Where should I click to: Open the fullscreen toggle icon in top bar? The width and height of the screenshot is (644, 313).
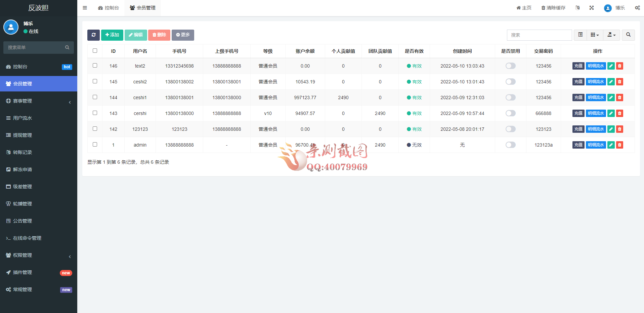pyautogui.click(x=592, y=7)
